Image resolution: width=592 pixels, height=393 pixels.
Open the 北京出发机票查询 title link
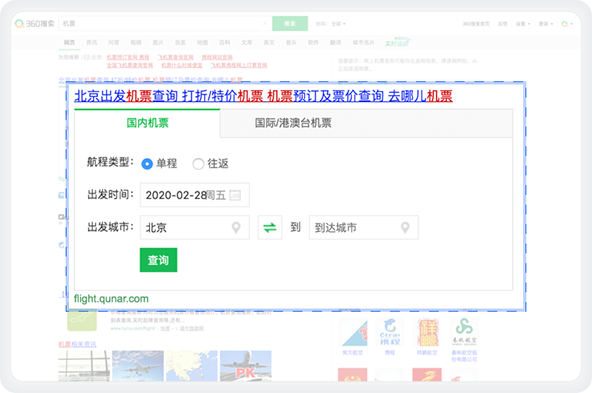coord(263,96)
